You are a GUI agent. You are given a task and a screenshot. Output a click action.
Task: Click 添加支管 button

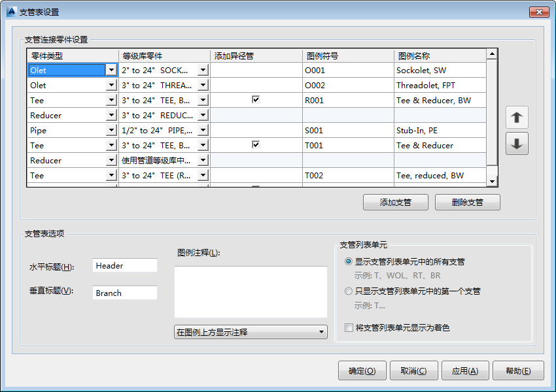(x=395, y=202)
